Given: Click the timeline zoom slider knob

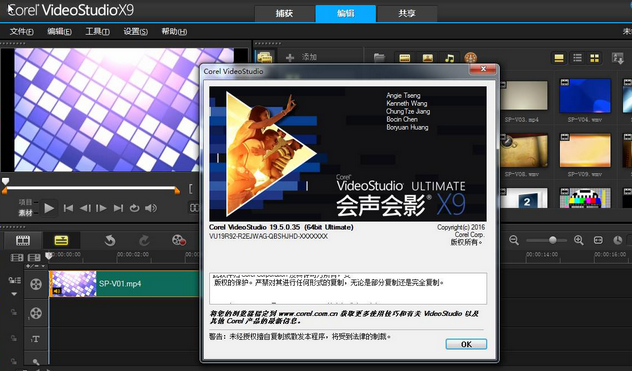Looking at the screenshot, I should point(553,240).
